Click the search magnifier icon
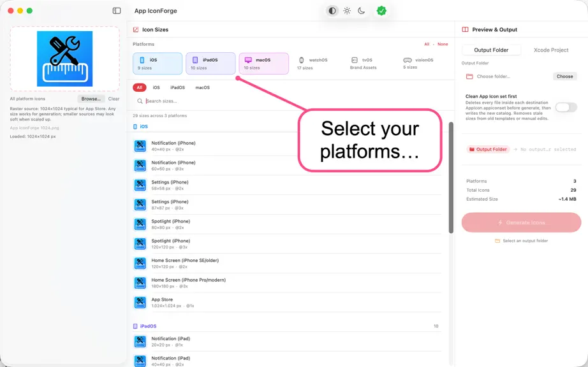Image resolution: width=588 pixels, height=367 pixels. click(140, 101)
